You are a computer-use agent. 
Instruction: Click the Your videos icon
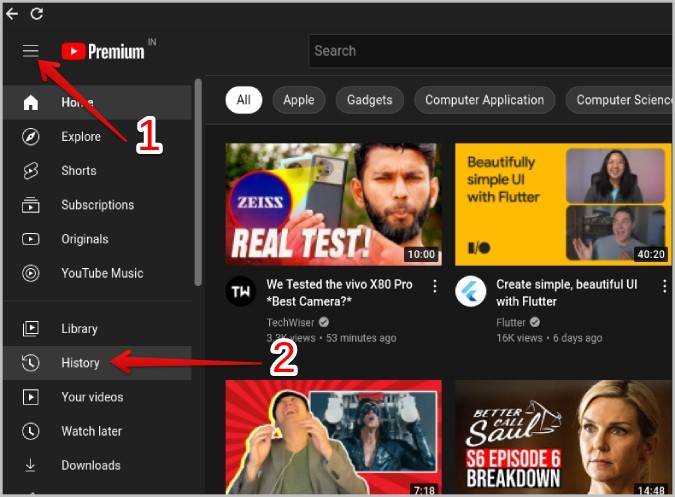31,397
